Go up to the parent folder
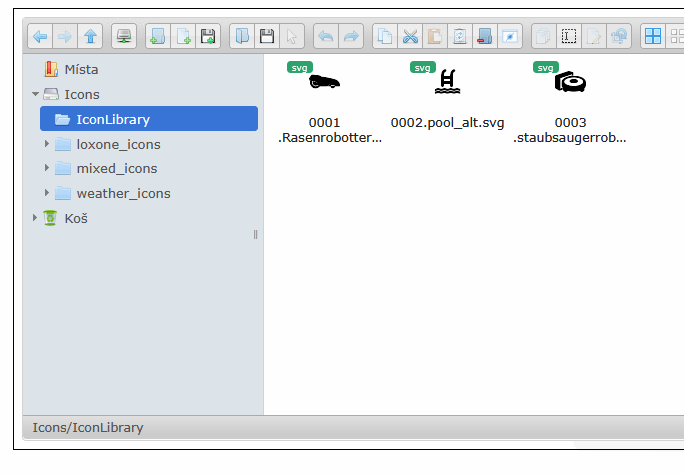 coord(90,36)
